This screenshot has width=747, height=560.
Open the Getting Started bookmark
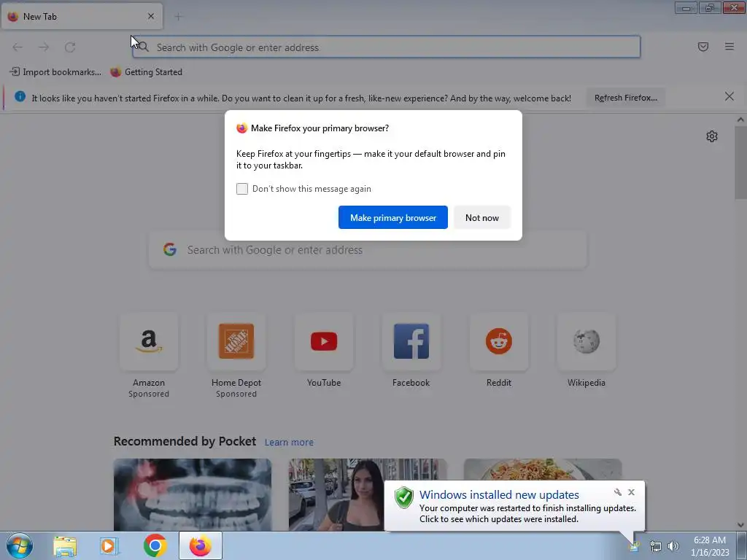point(146,72)
